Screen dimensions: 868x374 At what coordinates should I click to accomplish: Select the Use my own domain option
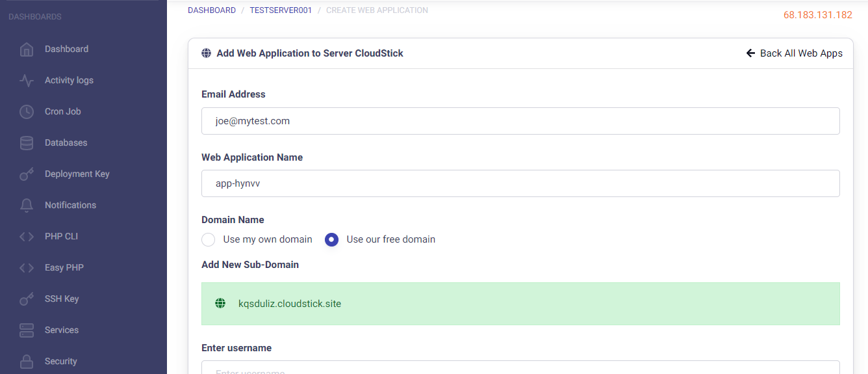[x=209, y=239]
